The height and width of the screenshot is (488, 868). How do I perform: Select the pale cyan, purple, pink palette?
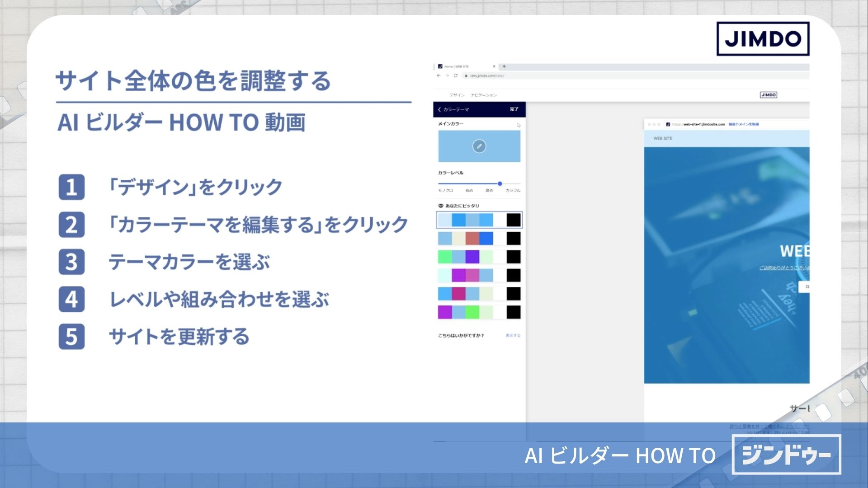point(479,275)
